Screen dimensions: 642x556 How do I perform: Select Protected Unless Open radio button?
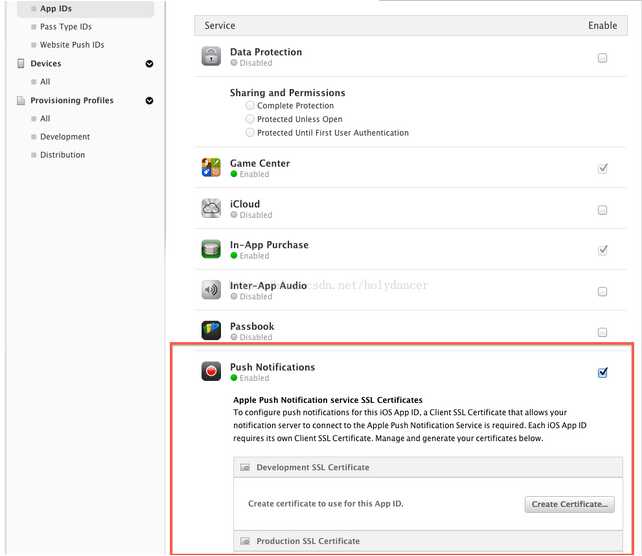point(249,119)
